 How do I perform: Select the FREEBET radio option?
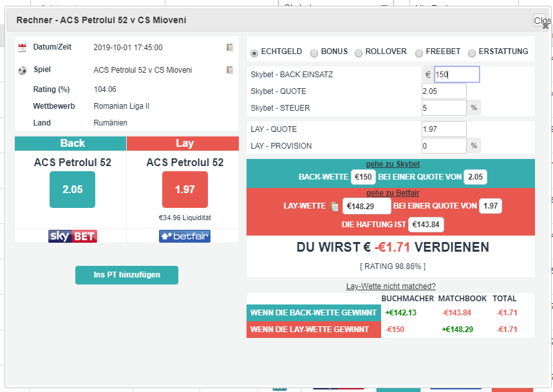pyautogui.click(x=419, y=53)
